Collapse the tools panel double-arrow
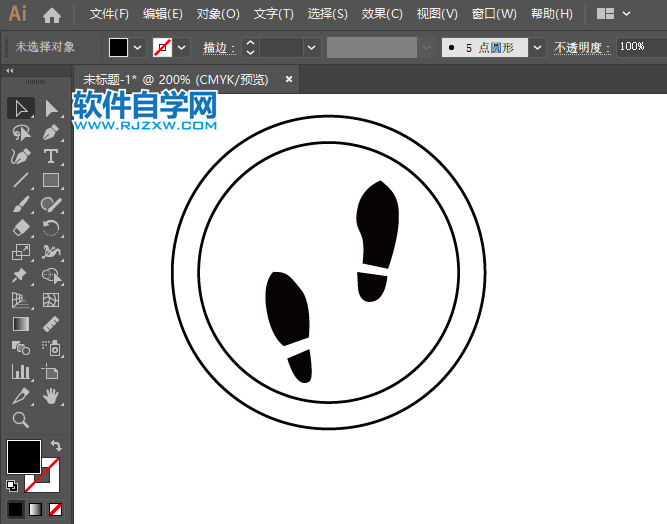The width and height of the screenshot is (667, 524). 9,71
